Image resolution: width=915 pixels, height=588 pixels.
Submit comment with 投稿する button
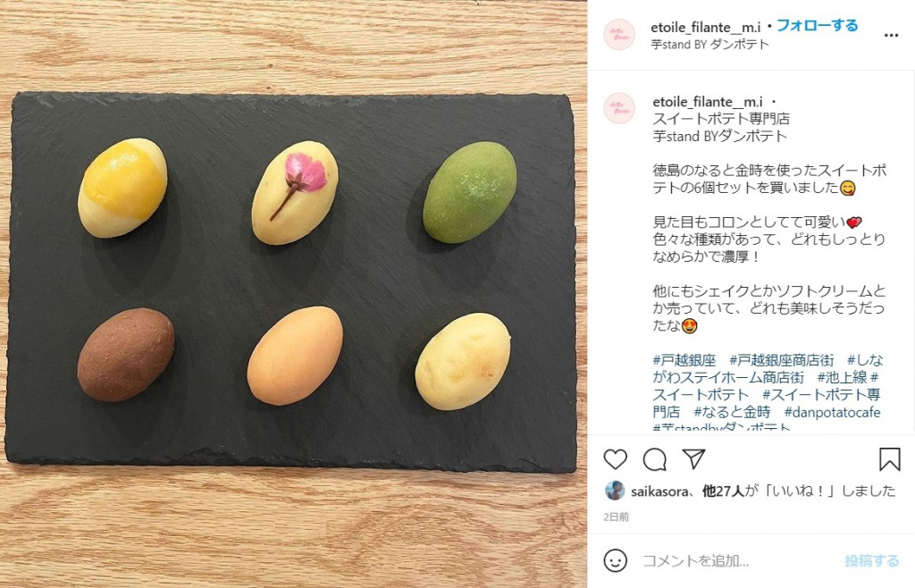pos(872,561)
